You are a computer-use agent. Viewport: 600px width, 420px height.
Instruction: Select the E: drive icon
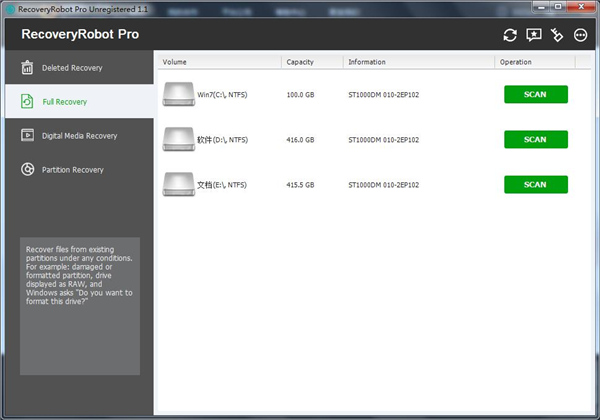(179, 184)
